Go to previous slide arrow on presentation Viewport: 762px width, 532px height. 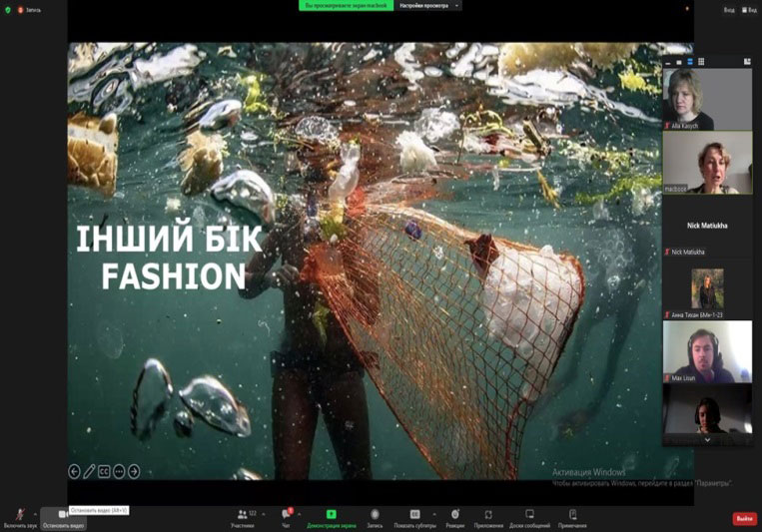coord(74,471)
